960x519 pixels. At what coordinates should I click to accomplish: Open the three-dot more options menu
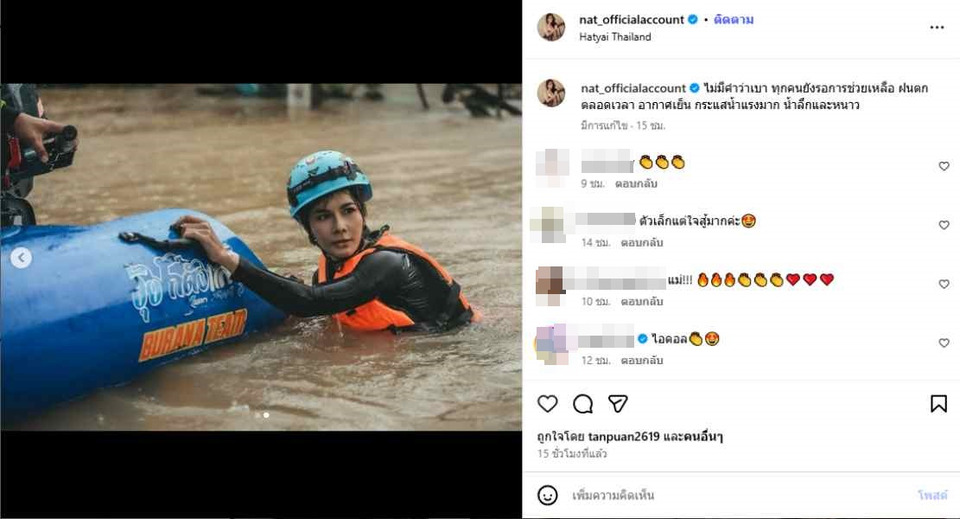[x=936, y=27]
